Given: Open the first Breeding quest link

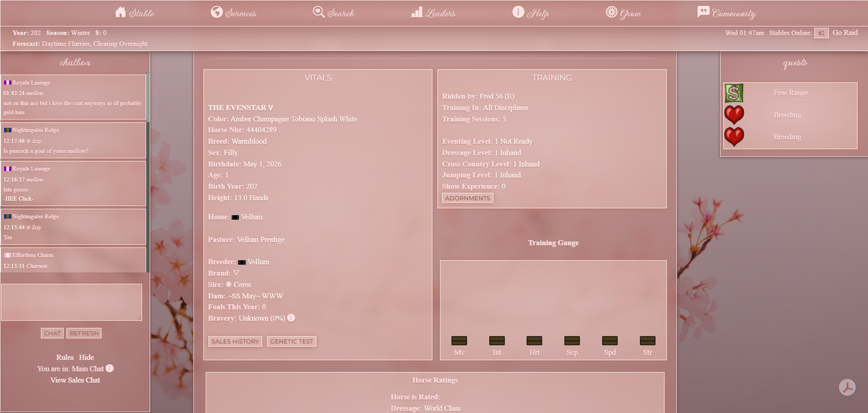Looking at the screenshot, I should 787,115.
